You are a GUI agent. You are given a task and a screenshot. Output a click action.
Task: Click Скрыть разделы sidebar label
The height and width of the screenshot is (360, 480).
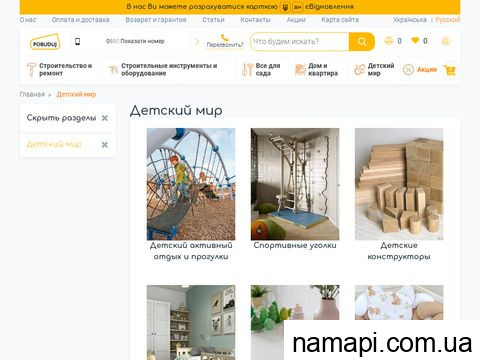[x=61, y=118]
